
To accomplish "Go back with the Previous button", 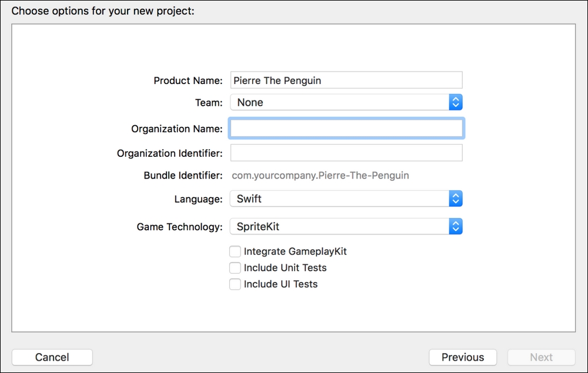I will [x=463, y=357].
